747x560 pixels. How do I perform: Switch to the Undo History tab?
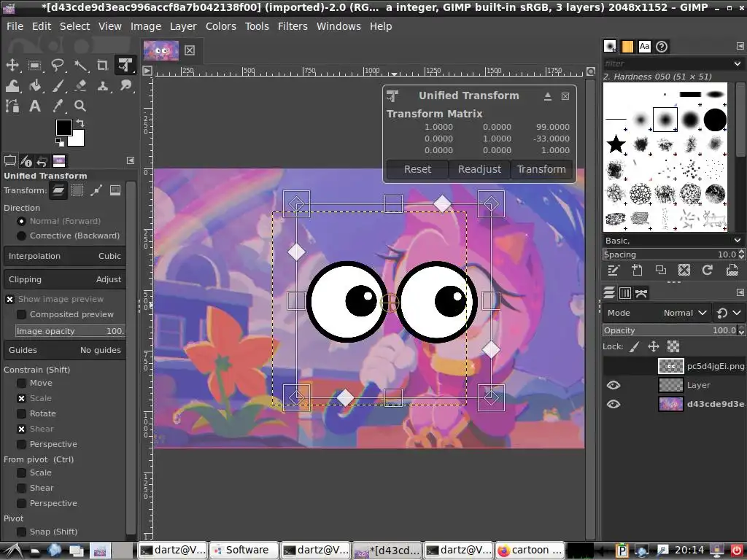(42, 161)
